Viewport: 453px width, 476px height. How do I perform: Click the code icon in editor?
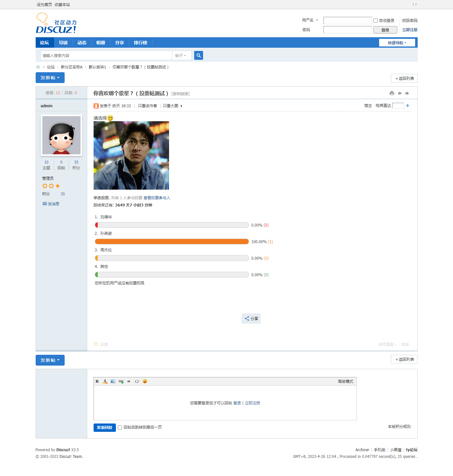click(137, 381)
